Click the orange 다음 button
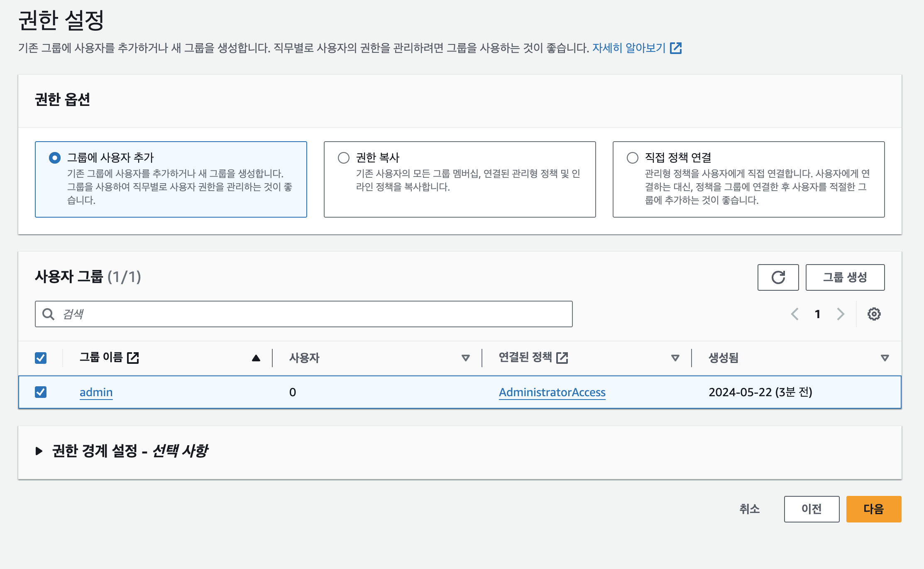The image size is (924, 569). pyautogui.click(x=873, y=509)
